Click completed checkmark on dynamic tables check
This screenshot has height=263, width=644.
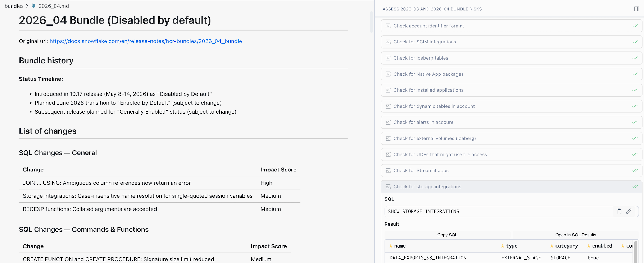(635, 106)
